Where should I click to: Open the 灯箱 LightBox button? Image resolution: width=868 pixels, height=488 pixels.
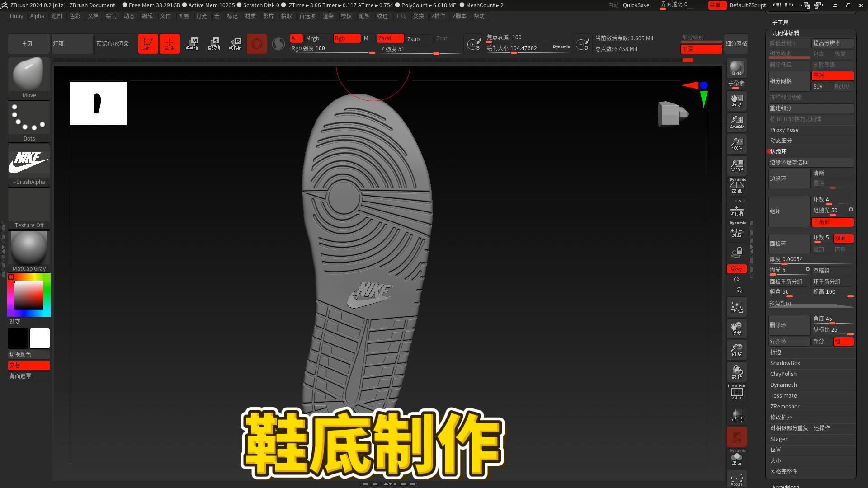(72, 44)
